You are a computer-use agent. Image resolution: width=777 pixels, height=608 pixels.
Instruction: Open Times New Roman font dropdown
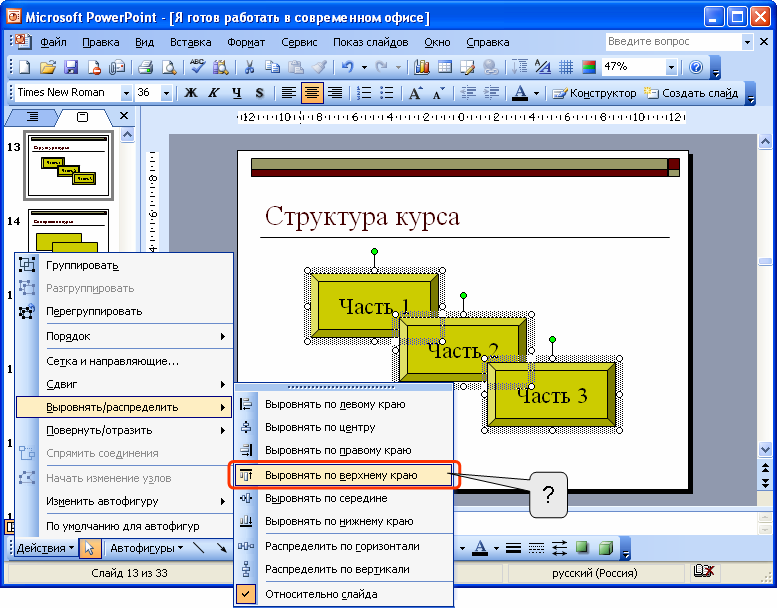126,93
